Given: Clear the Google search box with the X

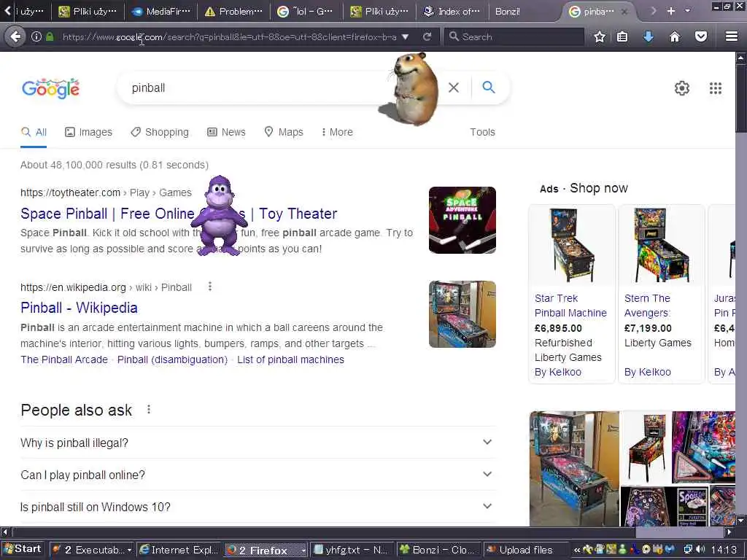Looking at the screenshot, I should (x=454, y=87).
